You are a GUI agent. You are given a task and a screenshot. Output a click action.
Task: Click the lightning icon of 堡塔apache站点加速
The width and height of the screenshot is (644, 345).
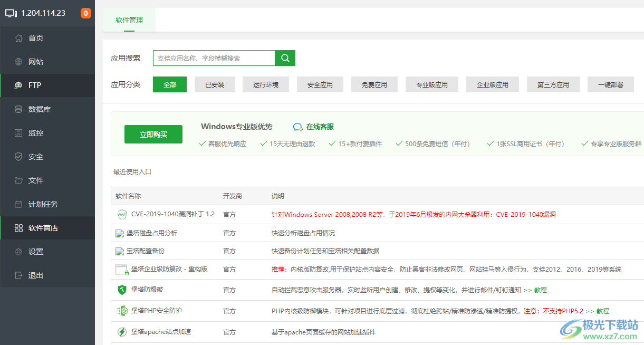coord(122,332)
